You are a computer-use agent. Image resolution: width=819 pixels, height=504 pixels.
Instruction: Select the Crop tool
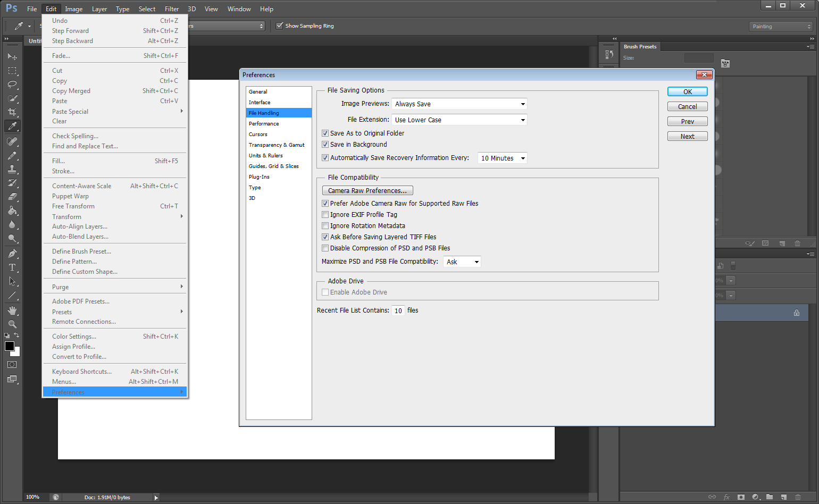click(12, 112)
